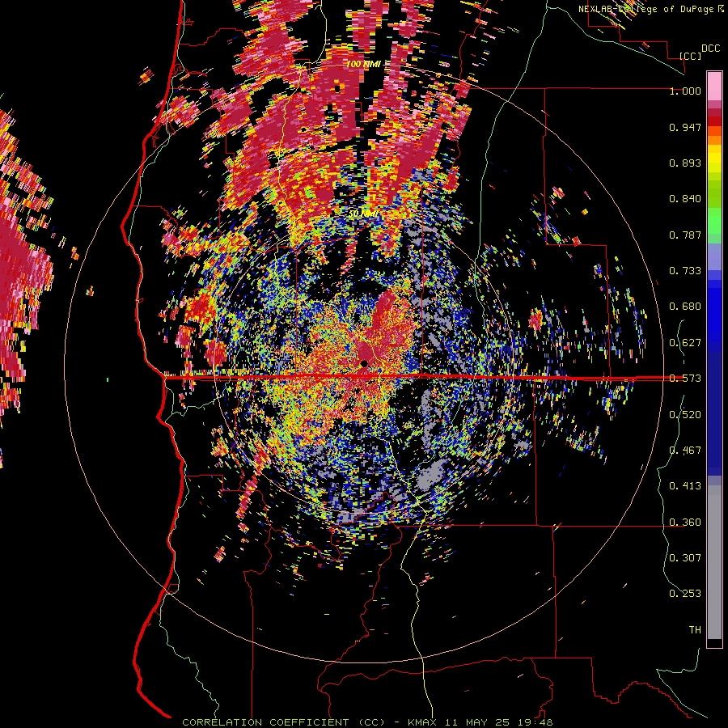728x728 pixels.
Task: Click the 0.893 scale value
Action: pos(685,163)
